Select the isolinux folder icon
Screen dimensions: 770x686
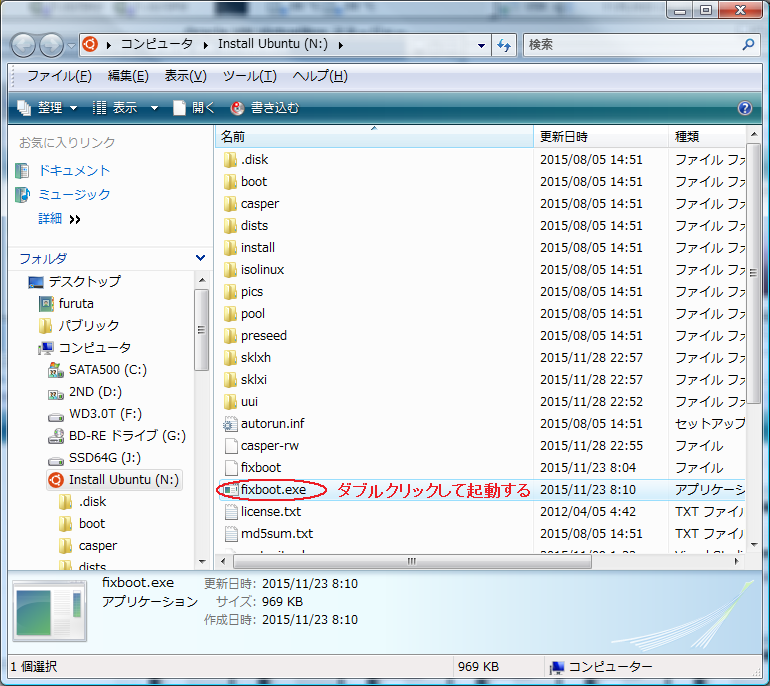pyautogui.click(x=230, y=270)
